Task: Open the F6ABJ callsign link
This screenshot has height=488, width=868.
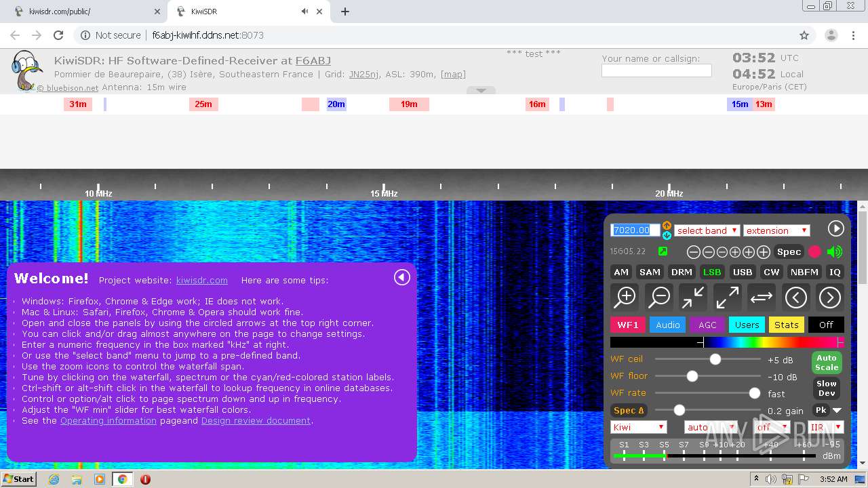Action: (x=313, y=60)
